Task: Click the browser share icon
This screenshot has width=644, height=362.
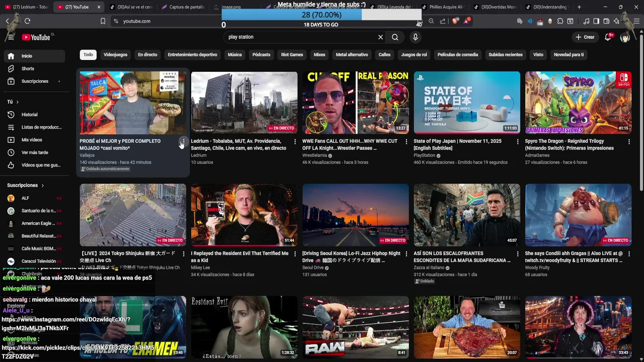Action: click(443, 21)
